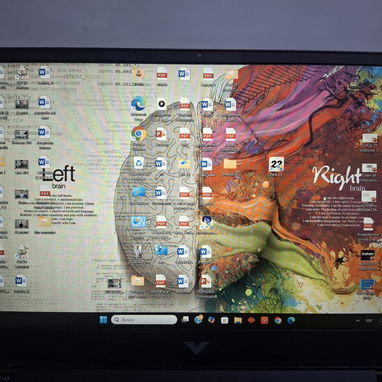Open Microsoft Edge from the taskbar
382x382 pixels.
click(291, 320)
